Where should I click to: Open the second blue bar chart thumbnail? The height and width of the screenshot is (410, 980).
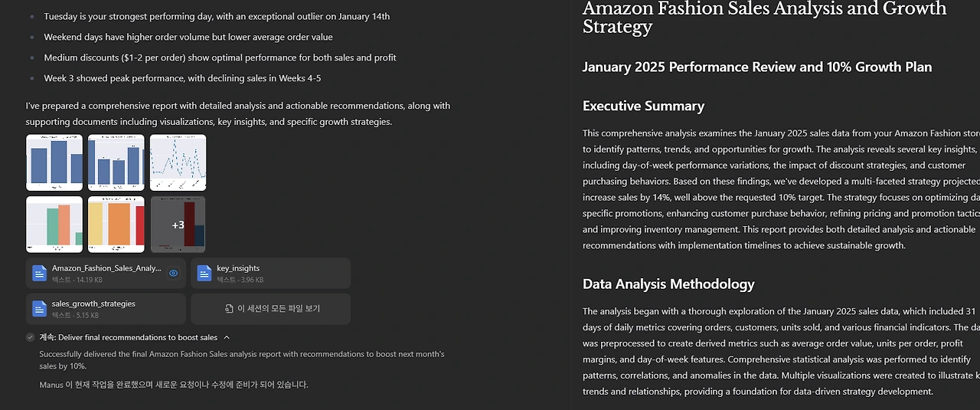(x=116, y=162)
